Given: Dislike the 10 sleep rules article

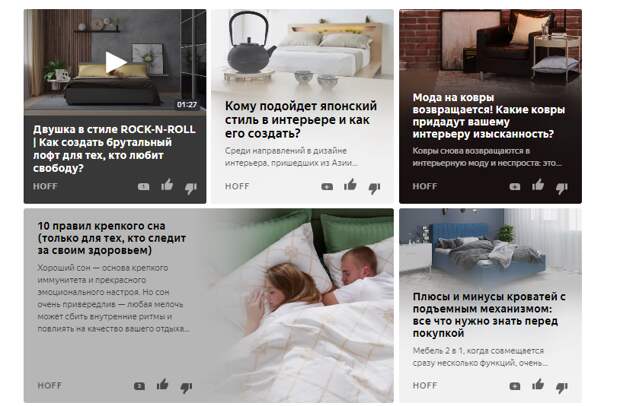Looking at the screenshot, I should [186, 387].
